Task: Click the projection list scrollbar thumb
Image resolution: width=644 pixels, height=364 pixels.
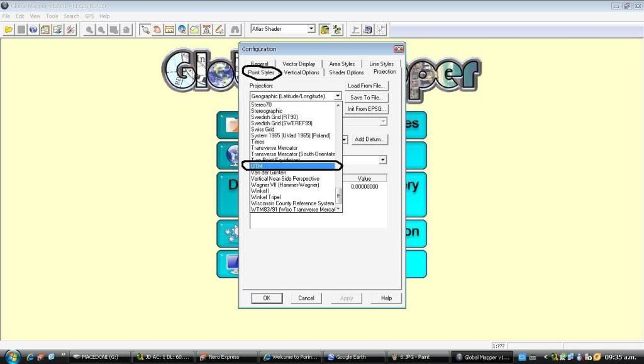Action: click(338, 195)
